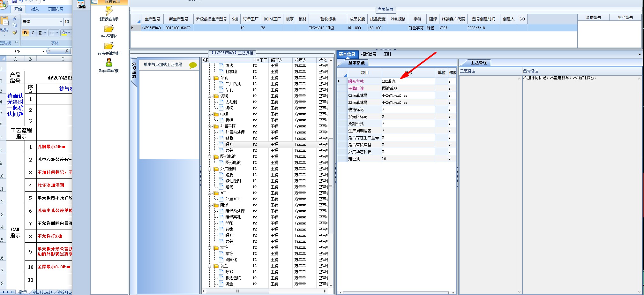Click the 图形电镀 folder icon
This screenshot has width=644, height=295.
[x=216, y=157]
